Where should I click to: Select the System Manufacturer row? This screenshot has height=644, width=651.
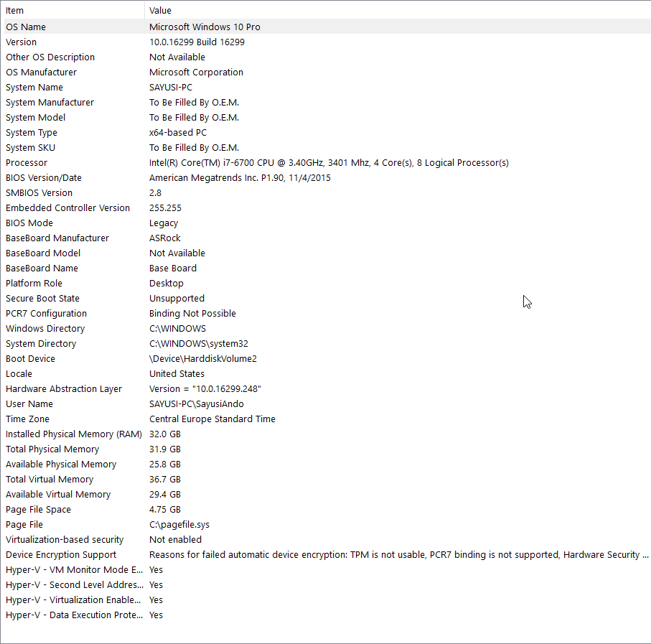[327, 102]
